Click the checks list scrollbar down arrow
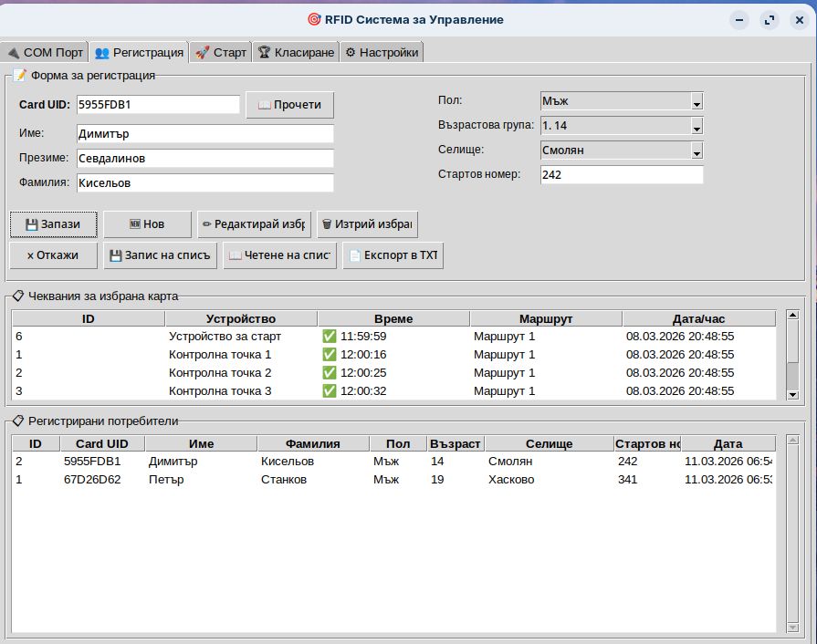 (792, 394)
